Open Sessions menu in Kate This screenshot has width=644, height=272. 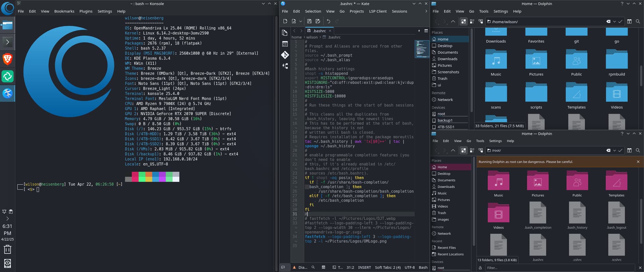coord(399,11)
